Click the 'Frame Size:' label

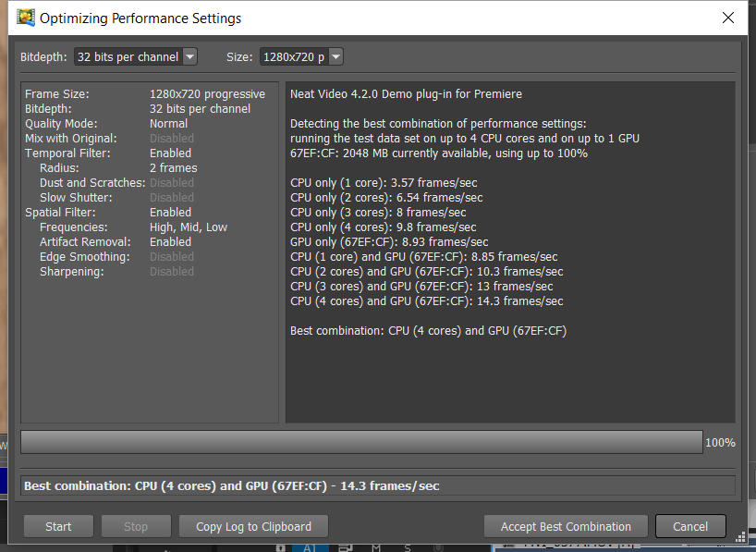(x=57, y=94)
